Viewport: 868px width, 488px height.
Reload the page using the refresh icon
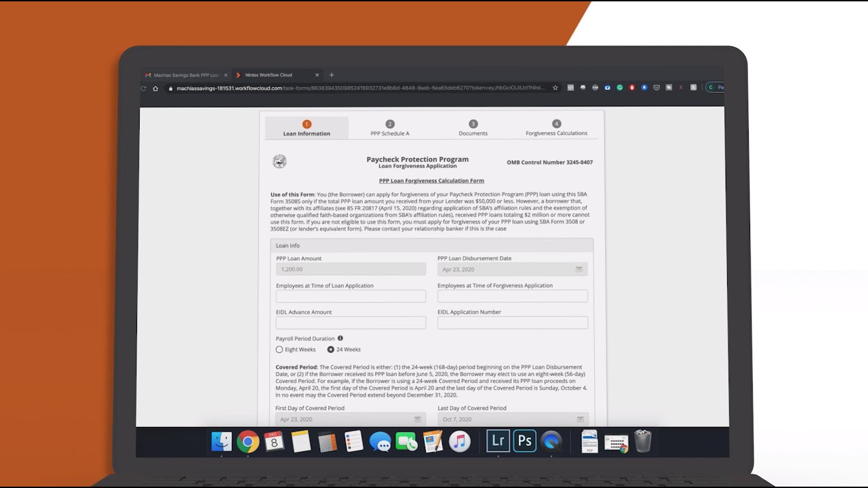point(144,88)
